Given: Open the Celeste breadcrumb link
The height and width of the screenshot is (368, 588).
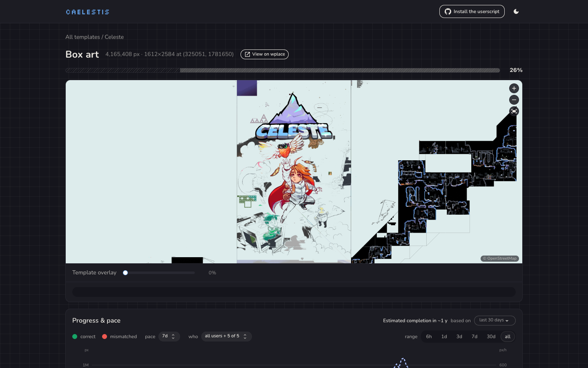Looking at the screenshot, I should coord(114,37).
